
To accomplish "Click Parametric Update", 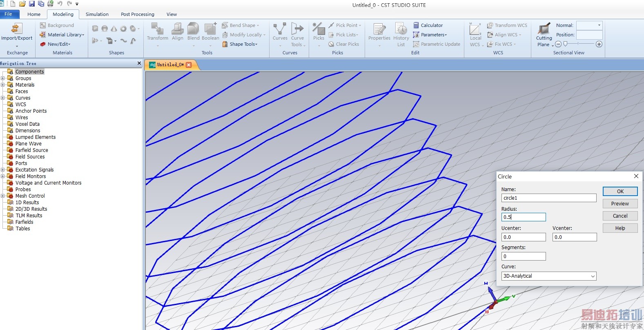I will pyautogui.click(x=437, y=44).
